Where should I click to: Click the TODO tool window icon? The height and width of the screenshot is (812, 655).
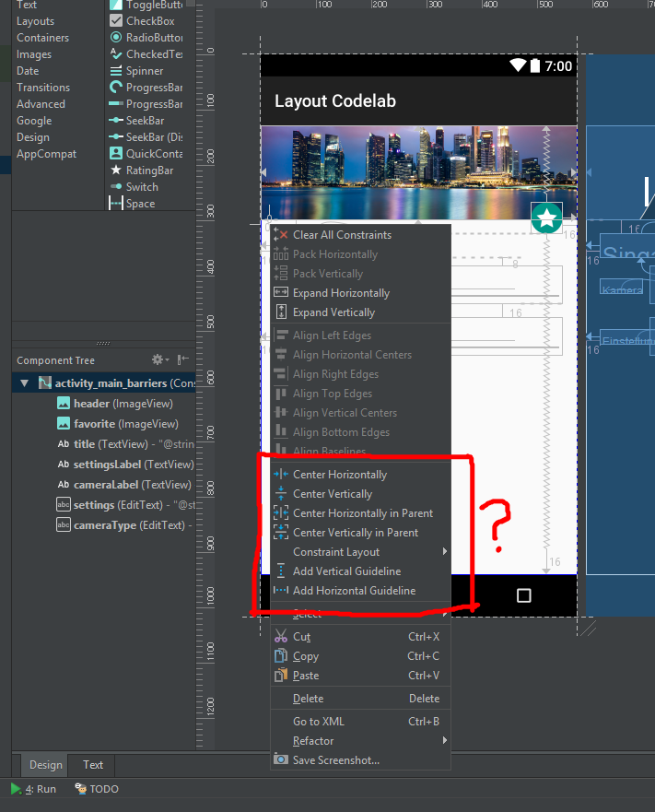(81, 788)
